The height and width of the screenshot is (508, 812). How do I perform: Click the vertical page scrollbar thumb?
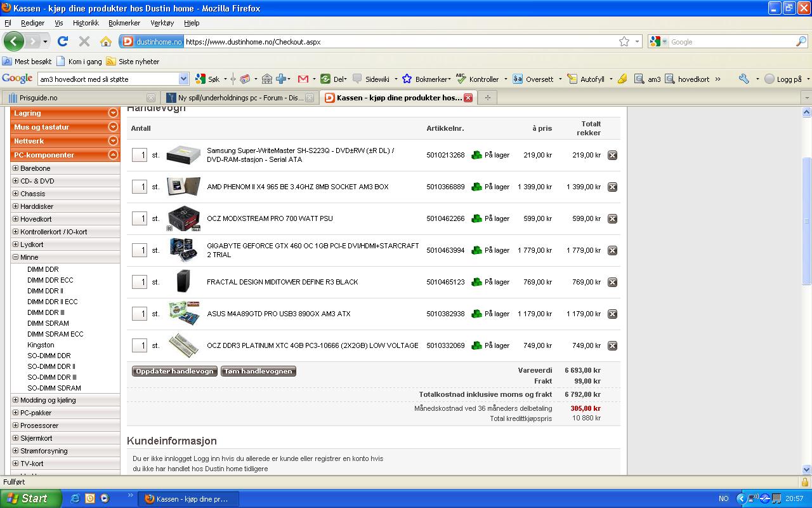pyautogui.click(x=807, y=221)
